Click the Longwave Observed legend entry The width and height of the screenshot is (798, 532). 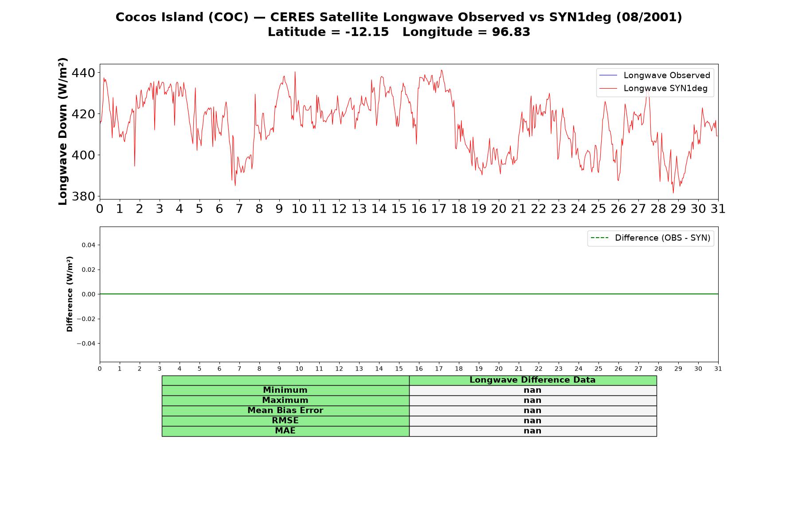pyautogui.click(x=654, y=75)
